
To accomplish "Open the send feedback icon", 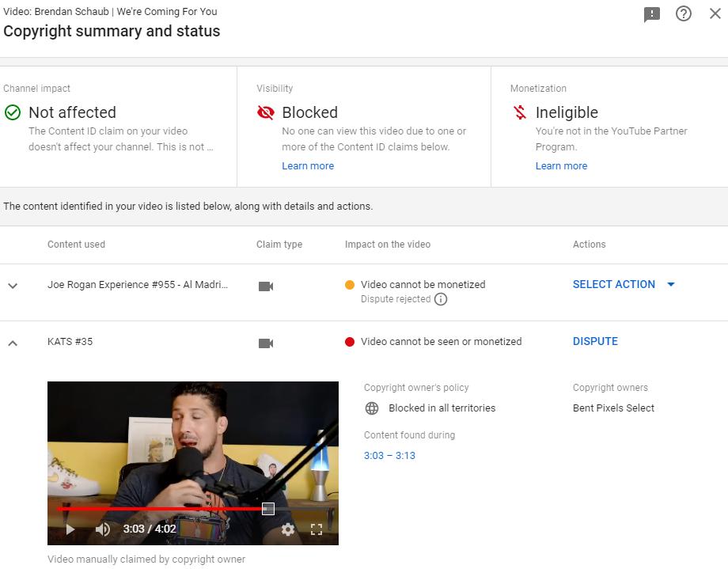I will [652, 14].
